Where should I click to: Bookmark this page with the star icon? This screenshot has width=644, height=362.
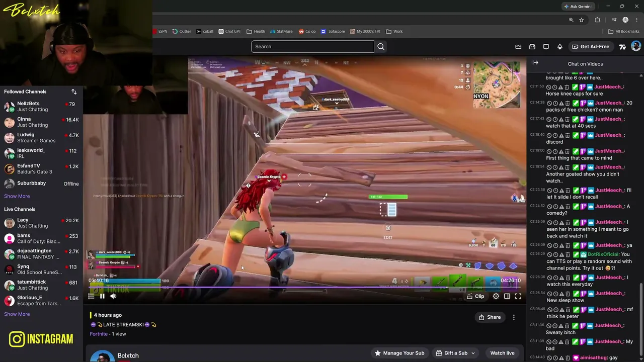coord(582,20)
